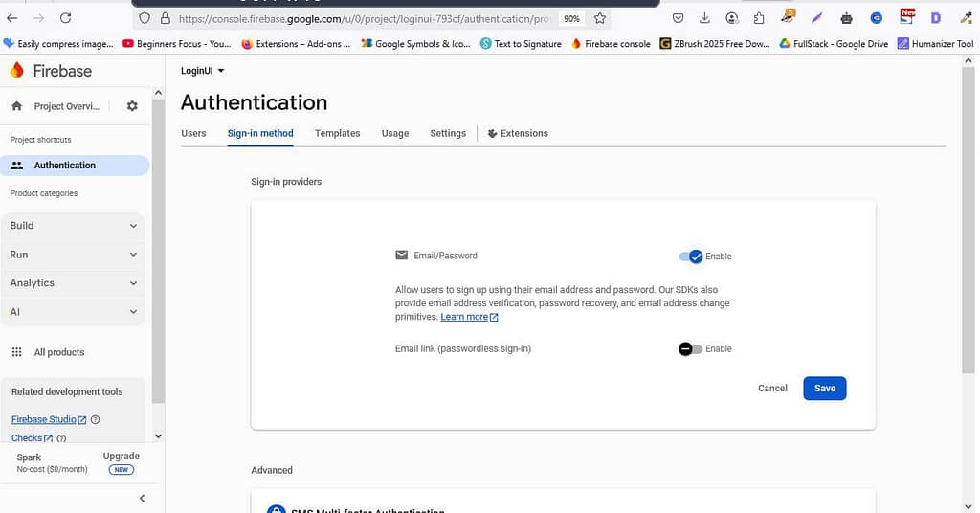Screen dimensions: 980x513
Task: Open Extensions – Add-ons bookmark
Action: (297, 44)
